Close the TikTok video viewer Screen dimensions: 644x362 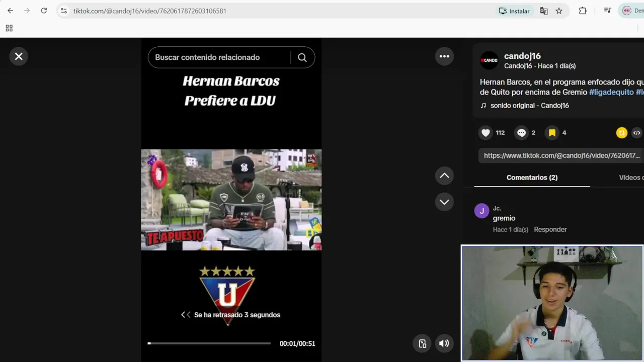point(19,56)
